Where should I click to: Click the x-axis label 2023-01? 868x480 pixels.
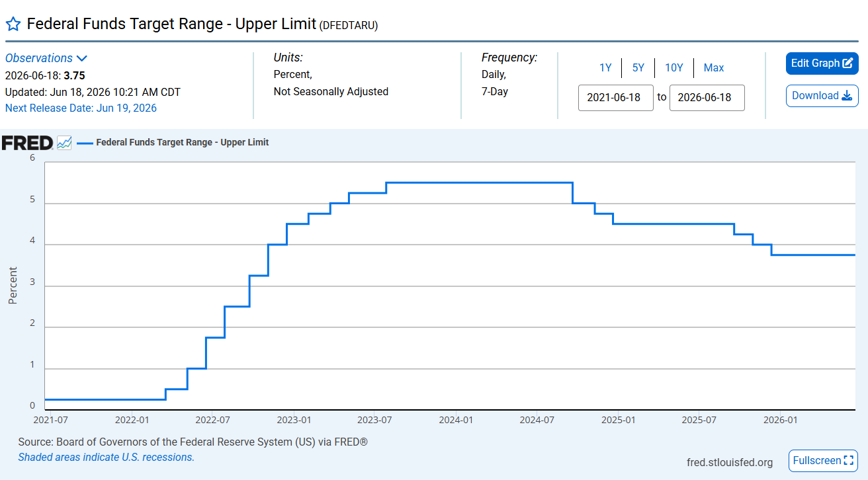tap(294, 420)
